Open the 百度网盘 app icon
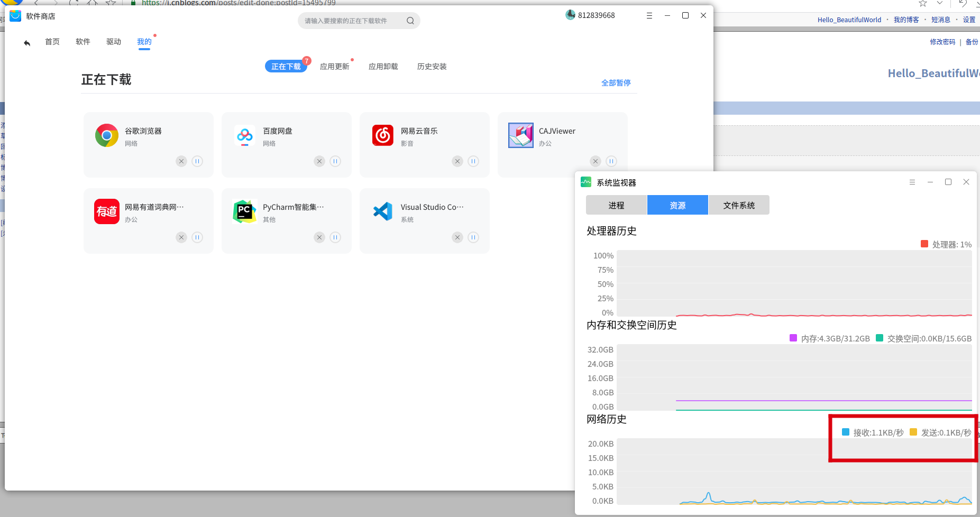 (x=245, y=135)
